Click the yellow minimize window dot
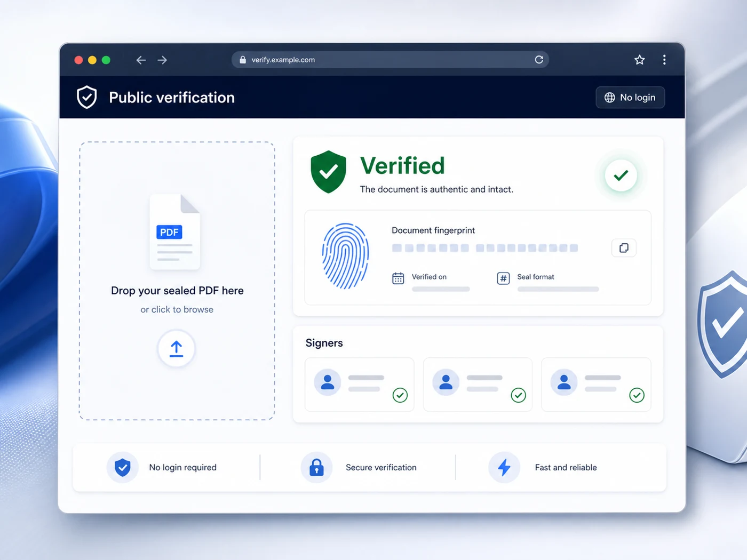 click(92, 60)
